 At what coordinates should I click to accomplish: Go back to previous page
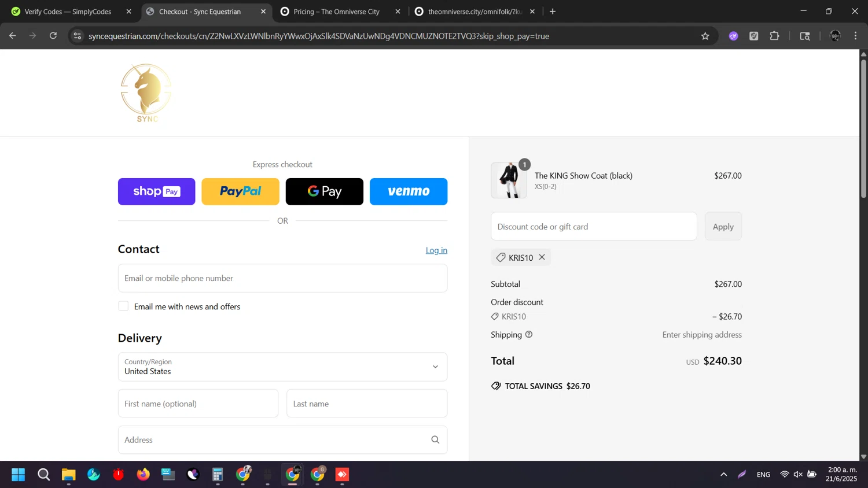13,36
